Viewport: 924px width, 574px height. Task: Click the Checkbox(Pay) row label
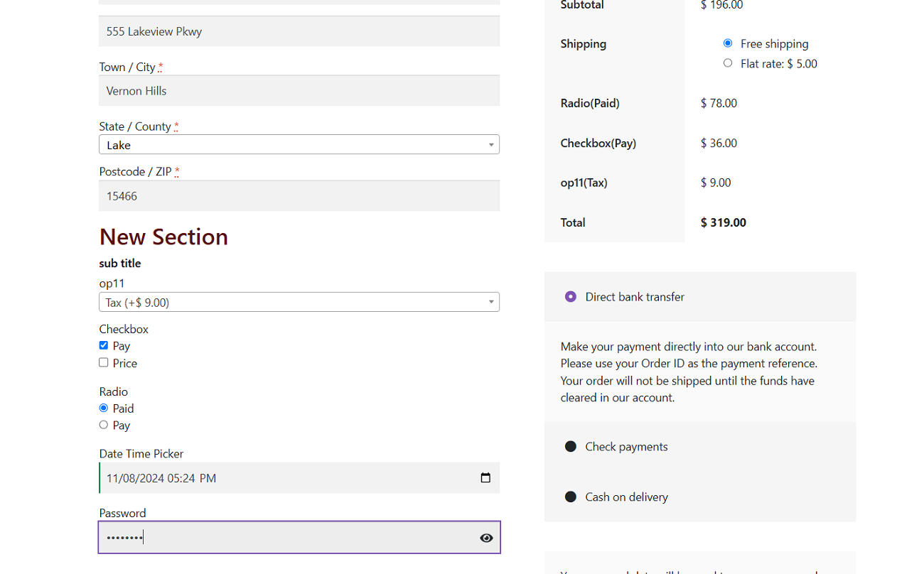(x=598, y=143)
